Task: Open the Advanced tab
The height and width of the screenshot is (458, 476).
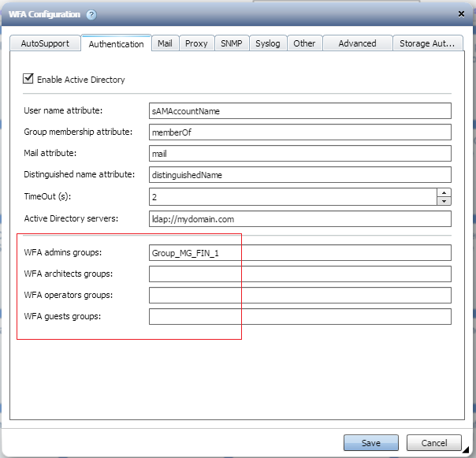Action: click(357, 43)
